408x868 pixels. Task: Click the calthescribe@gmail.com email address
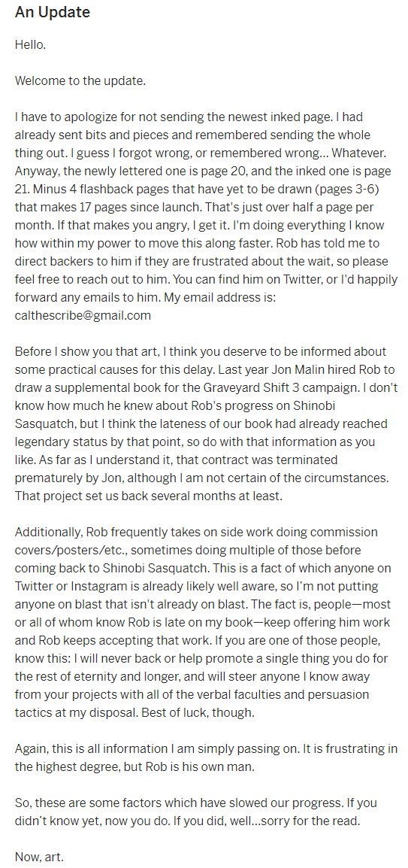pos(83,316)
